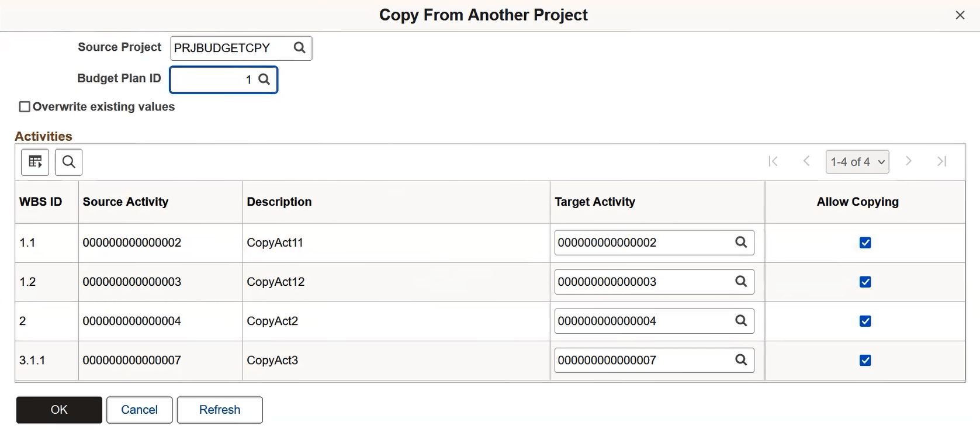Viewport: 980px width, 436px height.
Task: Go to next page of Activities
Action: 908,161
